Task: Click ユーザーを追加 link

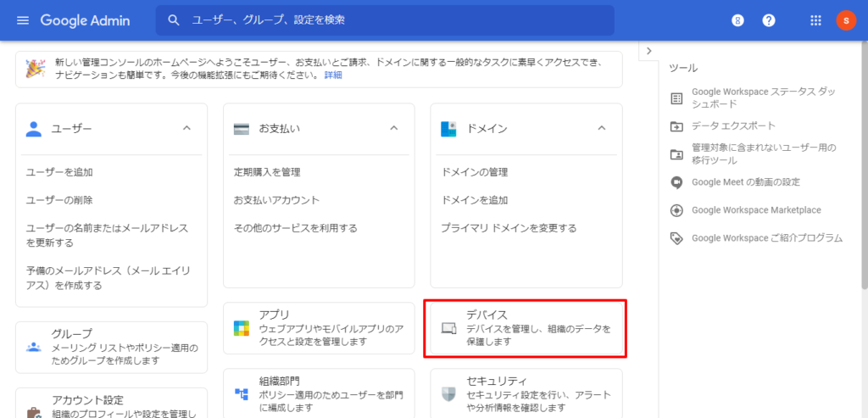Action: tap(59, 172)
